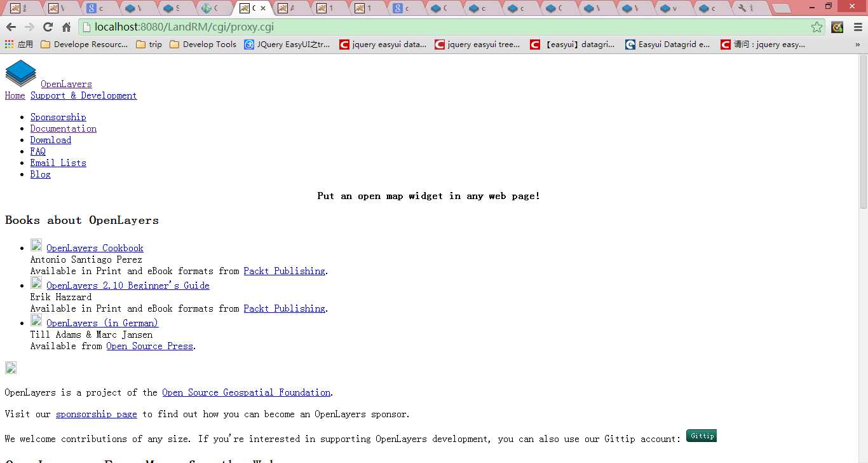
Task: Open the Home link
Action: point(15,95)
